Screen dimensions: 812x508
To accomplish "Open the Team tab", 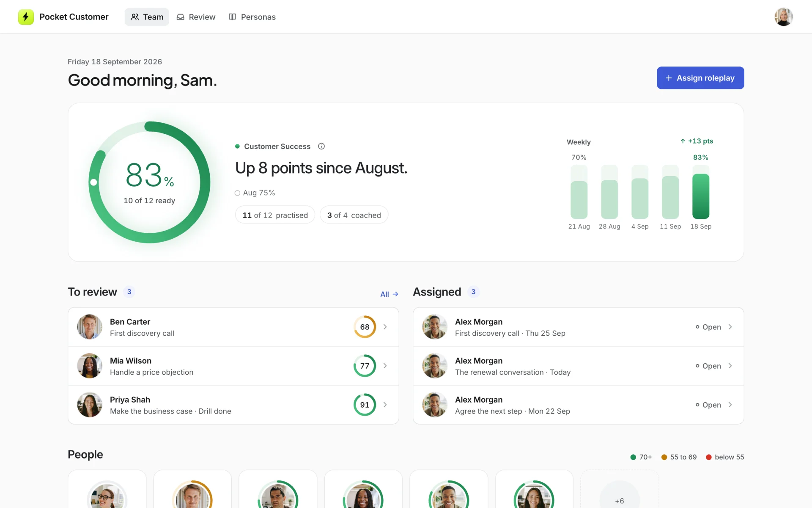I will 147,17.
